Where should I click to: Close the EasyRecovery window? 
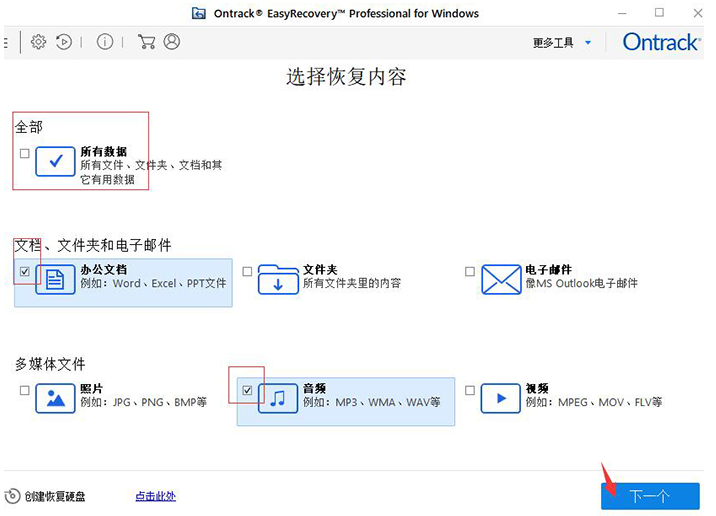click(698, 13)
